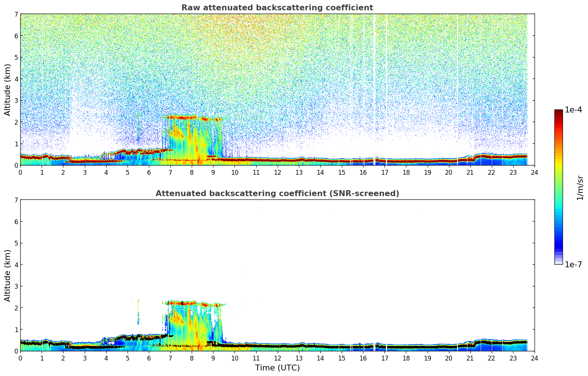588x376 pixels.
Task: Click the "1/m/sr" colorbar unit label
Action: click(x=580, y=188)
